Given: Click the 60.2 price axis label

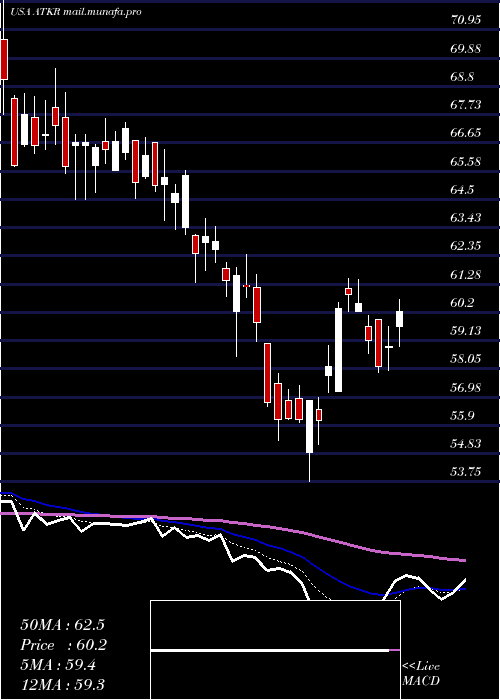Looking at the screenshot, I should [x=462, y=303].
